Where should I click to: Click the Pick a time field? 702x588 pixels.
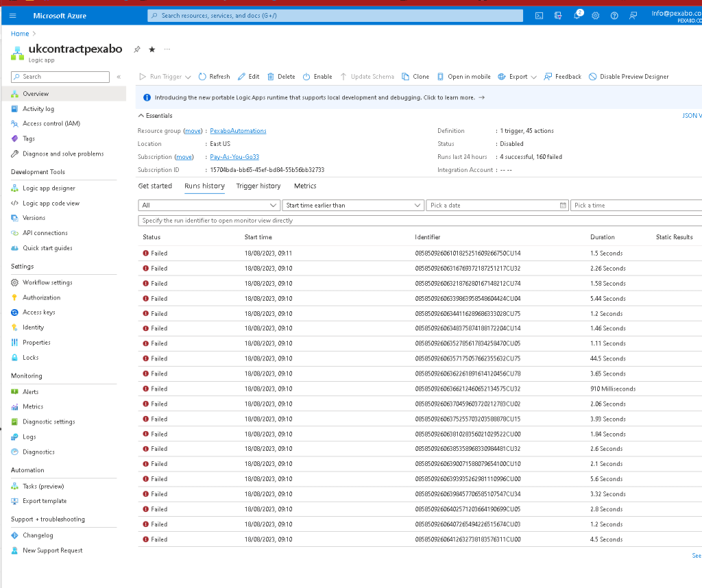(x=636, y=206)
